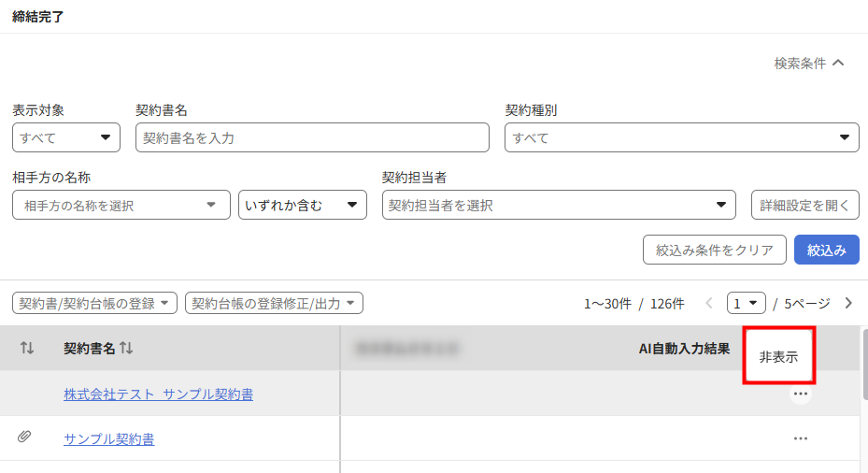Open the いずれか含む match condition dropdown
Viewport: 868px width, 473px height.
click(302, 206)
